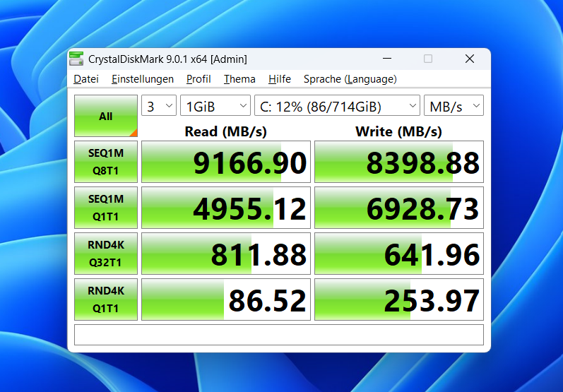Close the CrystalDiskMark window

coord(470,59)
